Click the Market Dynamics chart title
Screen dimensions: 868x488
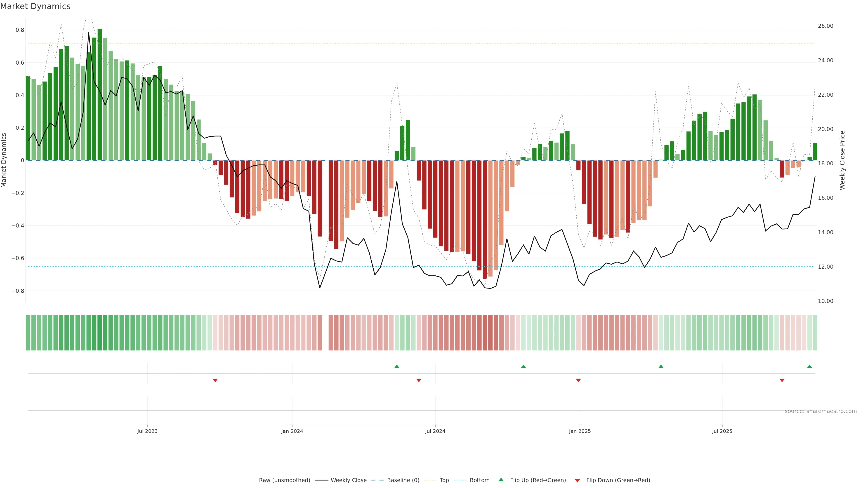(35, 6)
